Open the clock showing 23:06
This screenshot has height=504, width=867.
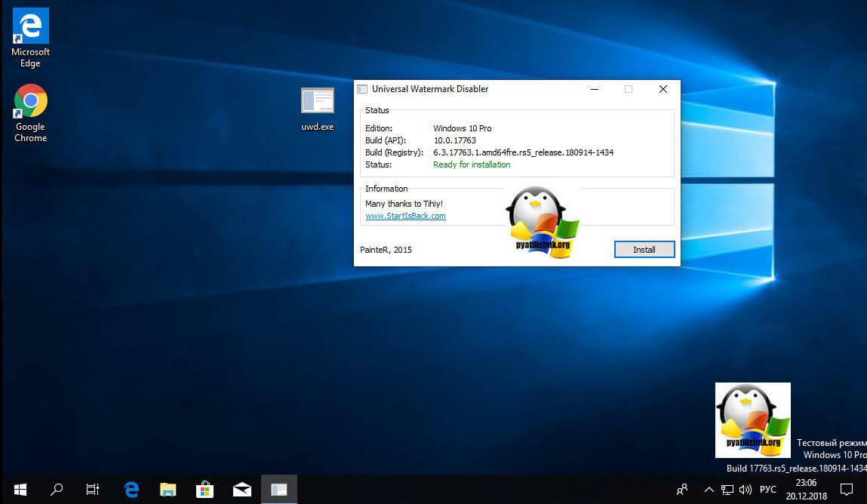click(x=806, y=490)
